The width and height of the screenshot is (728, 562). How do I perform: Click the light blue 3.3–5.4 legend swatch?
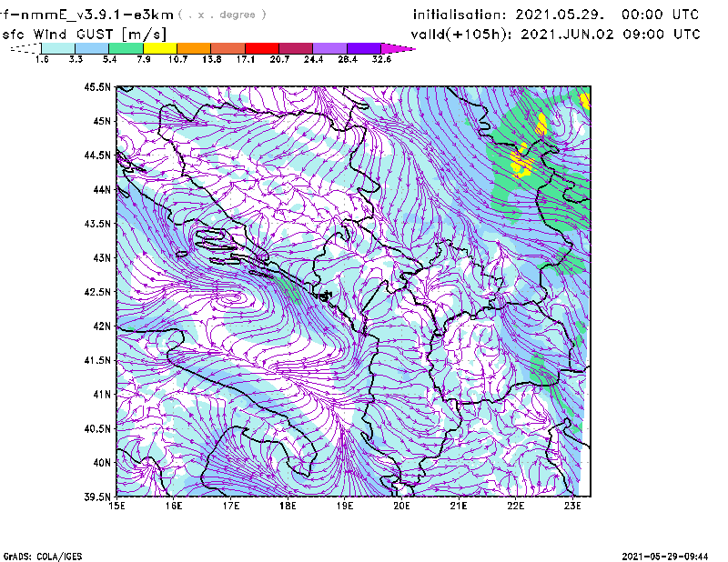pos(92,48)
